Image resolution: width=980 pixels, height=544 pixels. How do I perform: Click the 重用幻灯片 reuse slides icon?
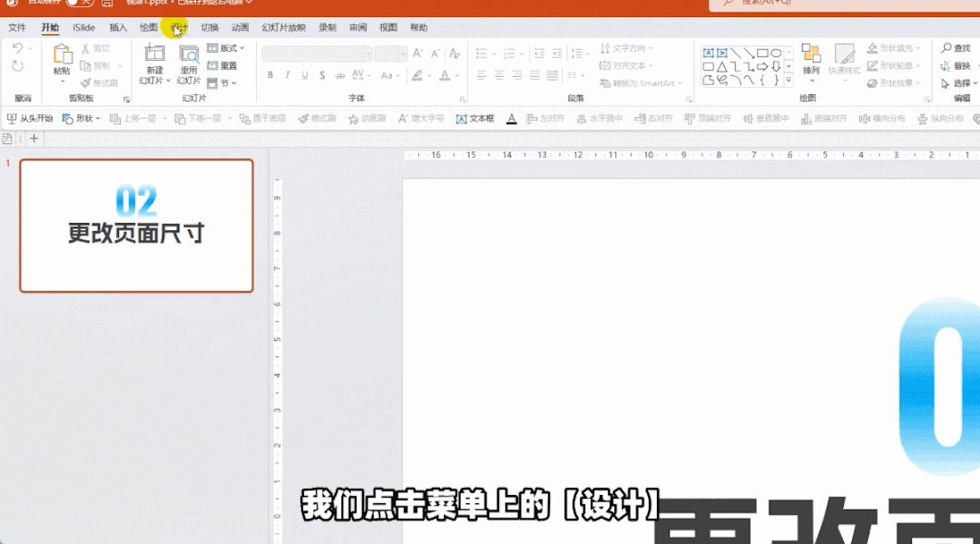[189, 53]
